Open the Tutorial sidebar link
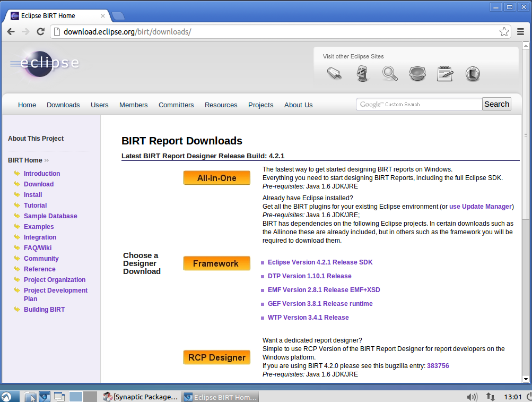 pyautogui.click(x=36, y=205)
